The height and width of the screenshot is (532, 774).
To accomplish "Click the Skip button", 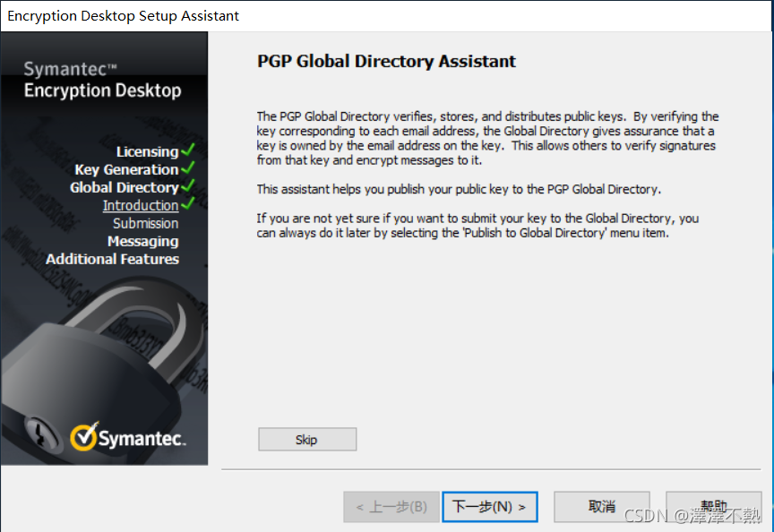I will coord(307,439).
